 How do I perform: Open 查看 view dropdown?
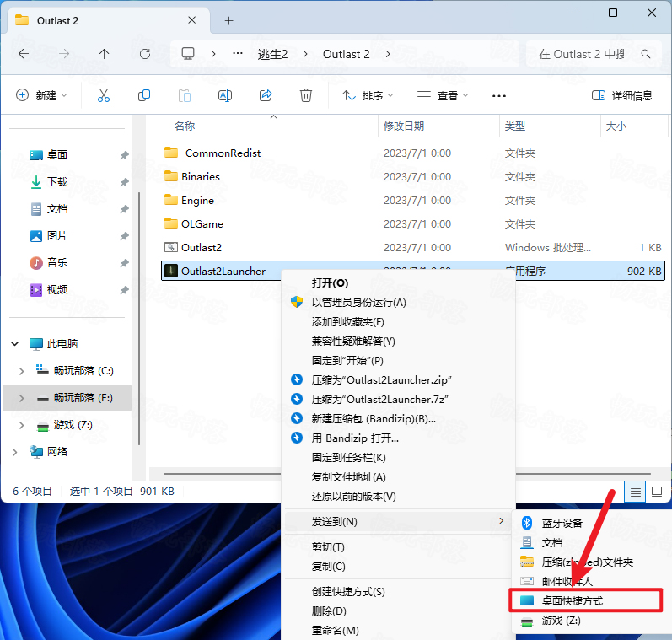click(443, 95)
